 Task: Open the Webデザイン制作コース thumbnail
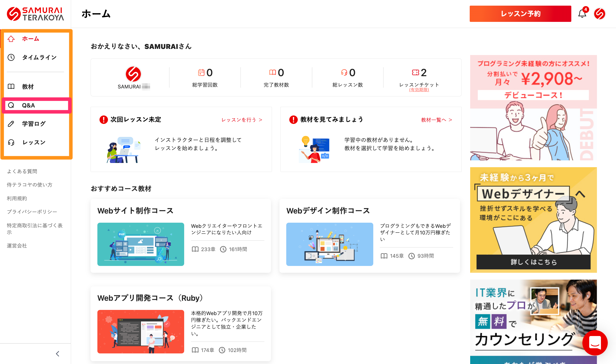click(330, 244)
